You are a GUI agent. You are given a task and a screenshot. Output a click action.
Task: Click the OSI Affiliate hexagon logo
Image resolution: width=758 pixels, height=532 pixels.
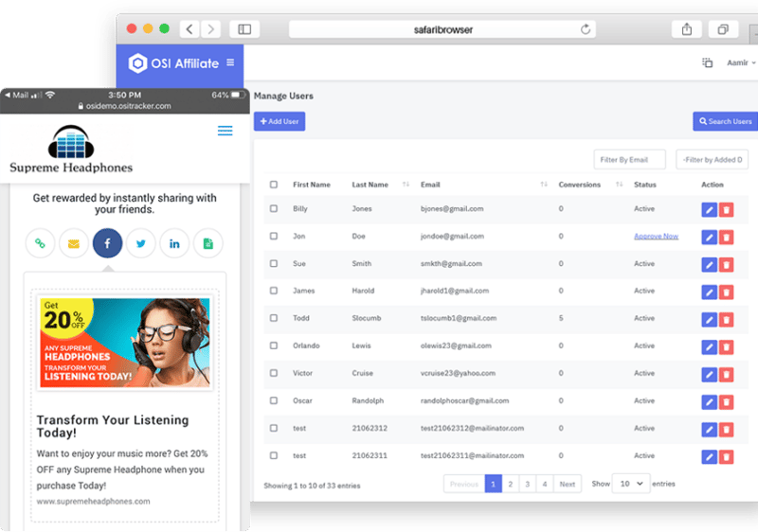pyautogui.click(x=137, y=63)
